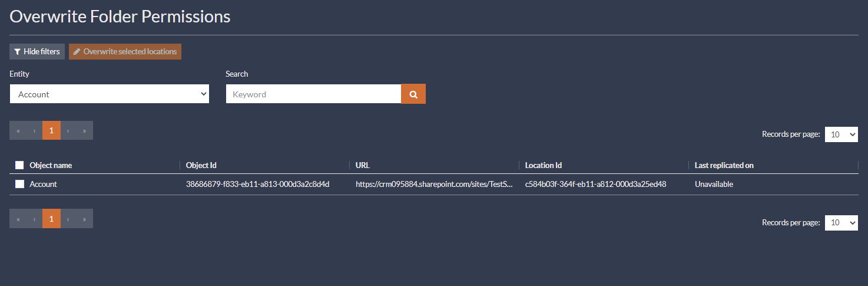Open bottom Records per page dropdown
Image resolution: width=868 pixels, height=286 pixels.
point(842,223)
